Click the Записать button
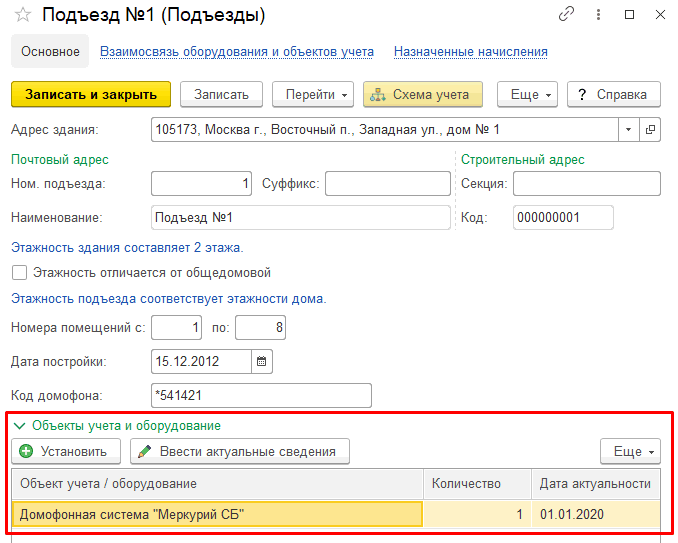Viewport: 678px width, 543px height. click(221, 94)
